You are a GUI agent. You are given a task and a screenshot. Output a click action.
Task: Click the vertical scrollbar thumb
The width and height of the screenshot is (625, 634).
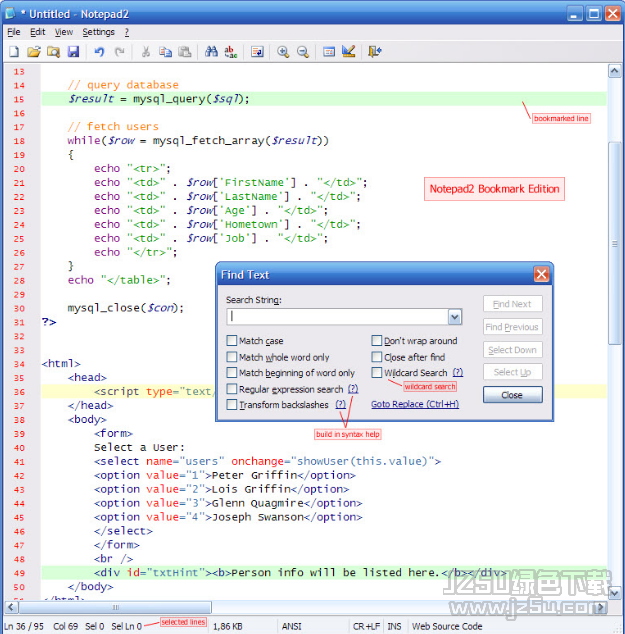click(614, 243)
